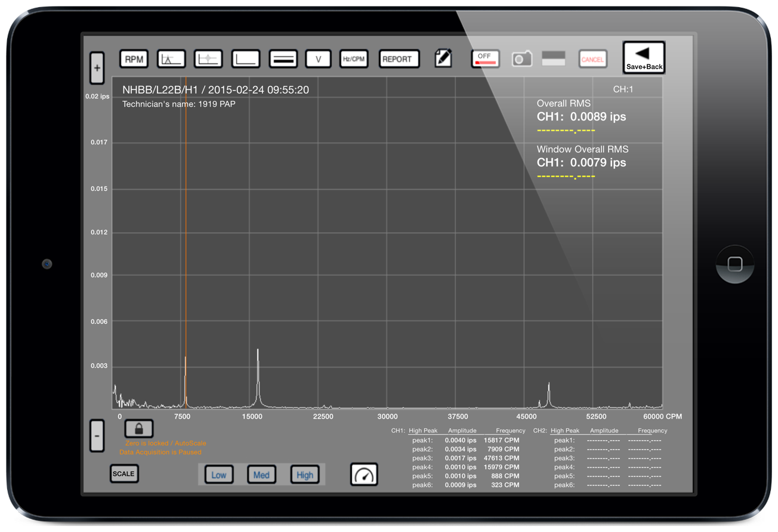Image resolution: width=778 pixels, height=532 pixels.
Task: Open the gauge meter icon
Action: (x=363, y=474)
